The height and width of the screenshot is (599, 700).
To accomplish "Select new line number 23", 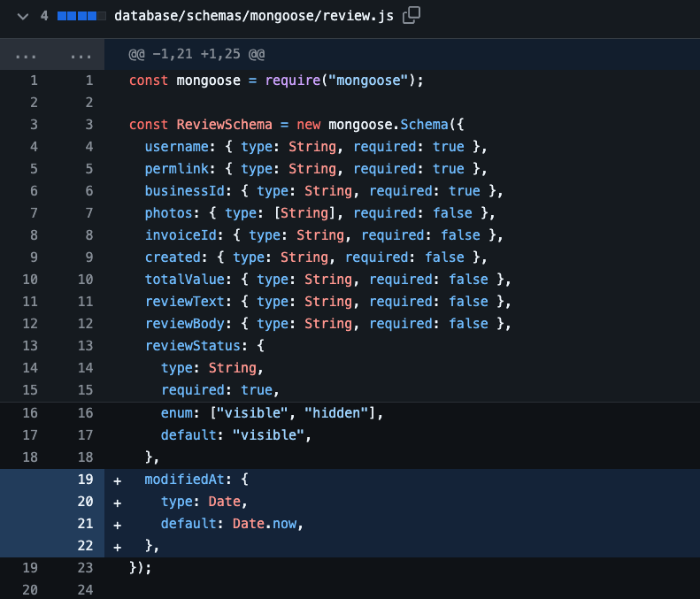I will pos(85,568).
